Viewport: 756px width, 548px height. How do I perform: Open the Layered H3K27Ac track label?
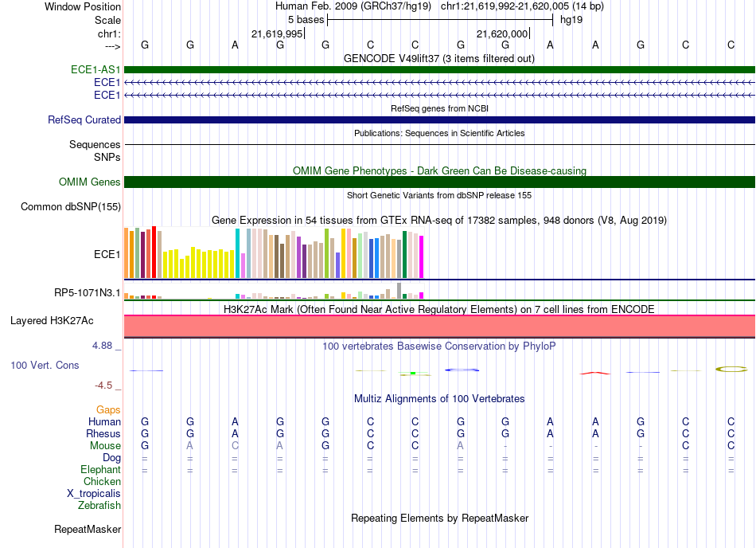[52, 321]
